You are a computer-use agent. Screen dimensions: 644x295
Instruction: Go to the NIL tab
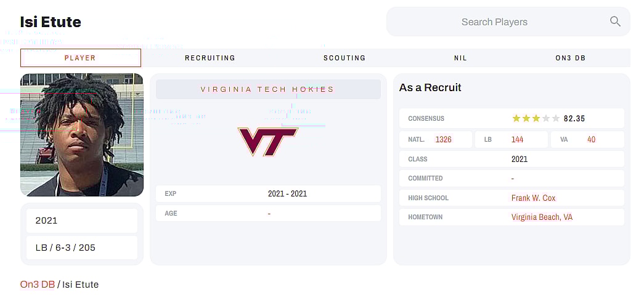[x=460, y=58]
